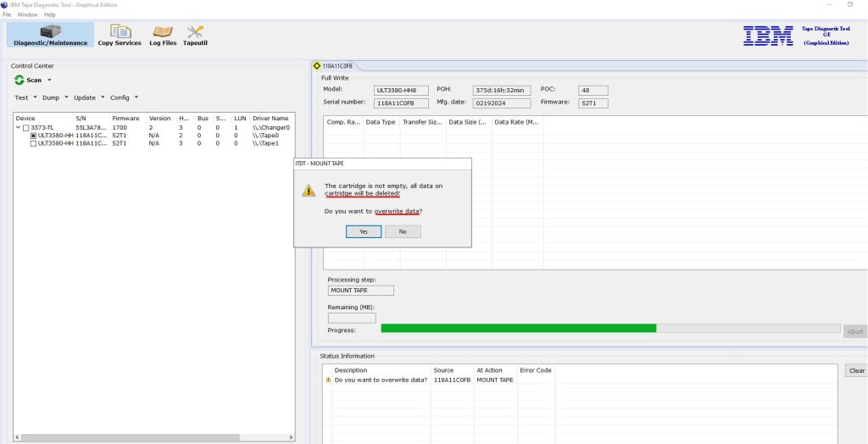This screenshot has width=868, height=444.
Task: Click the Error Code column header
Action: 536,370
